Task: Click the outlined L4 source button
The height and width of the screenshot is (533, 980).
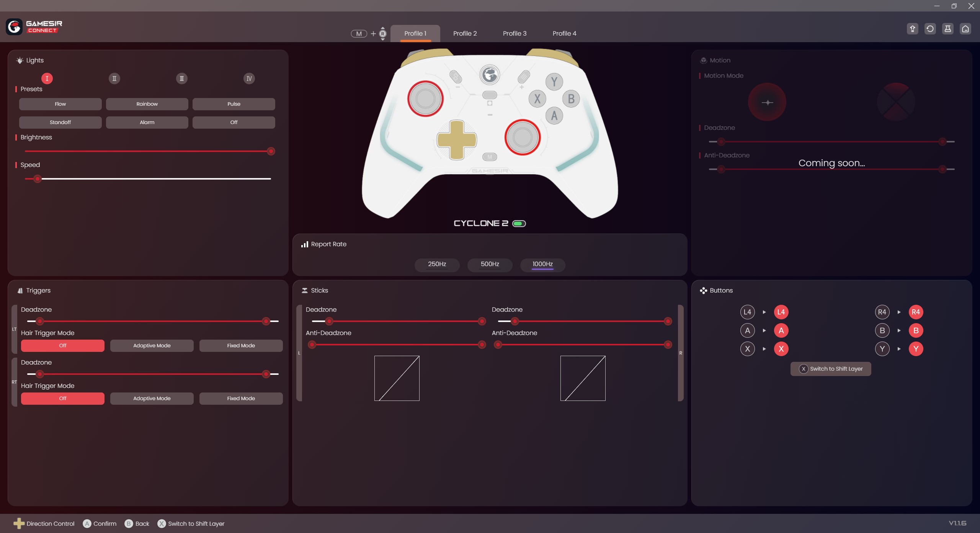Action: point(747,312)
